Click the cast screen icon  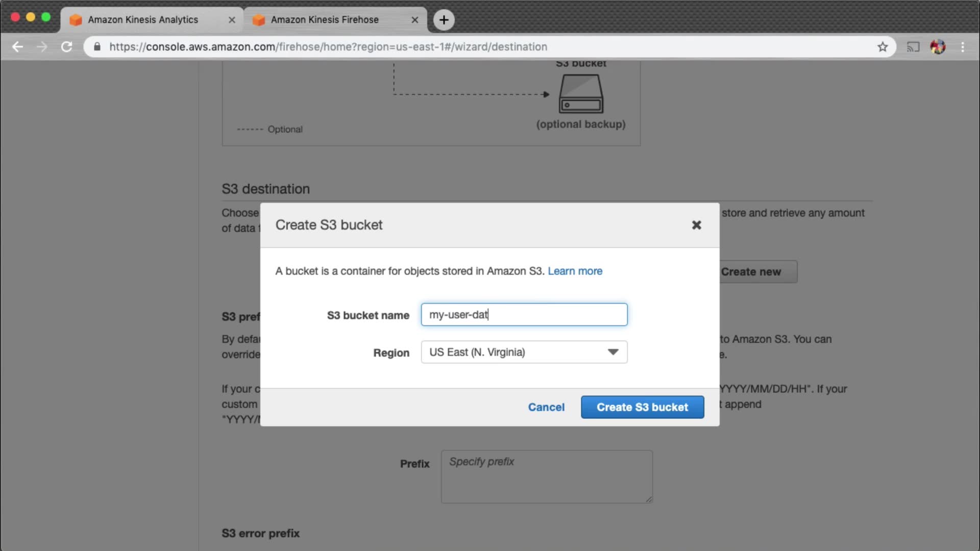tap(913, 47)
